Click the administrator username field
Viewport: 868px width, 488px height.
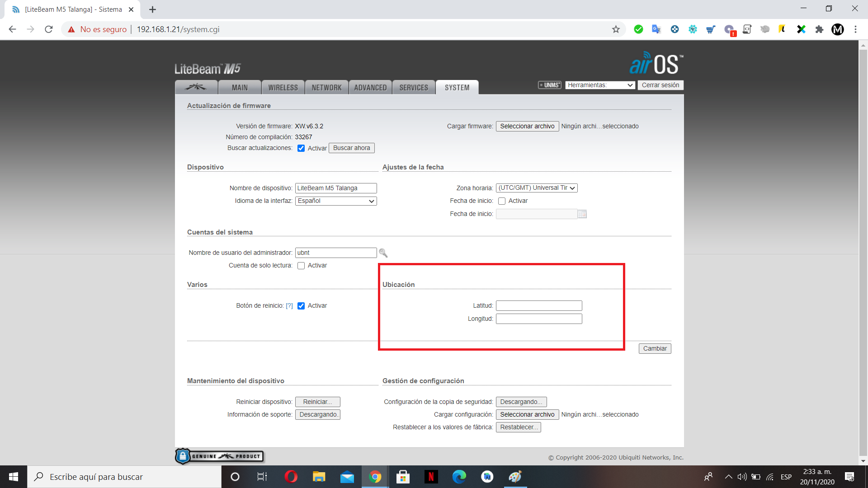[336, 253]
